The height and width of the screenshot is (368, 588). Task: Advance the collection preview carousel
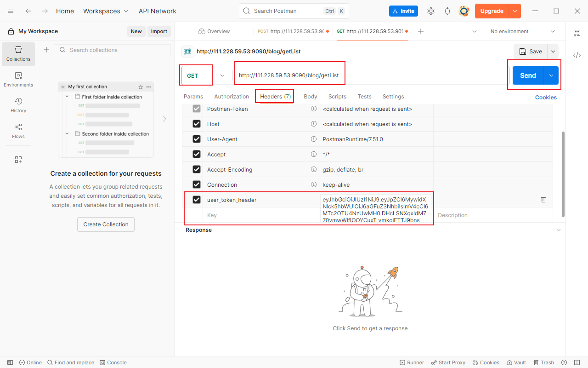[x=164, y=119]
